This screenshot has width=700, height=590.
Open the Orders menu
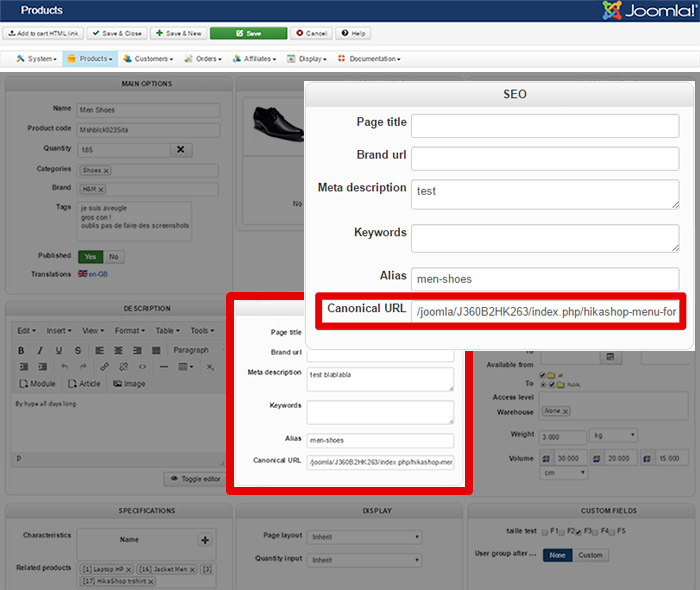coord(206,59)
